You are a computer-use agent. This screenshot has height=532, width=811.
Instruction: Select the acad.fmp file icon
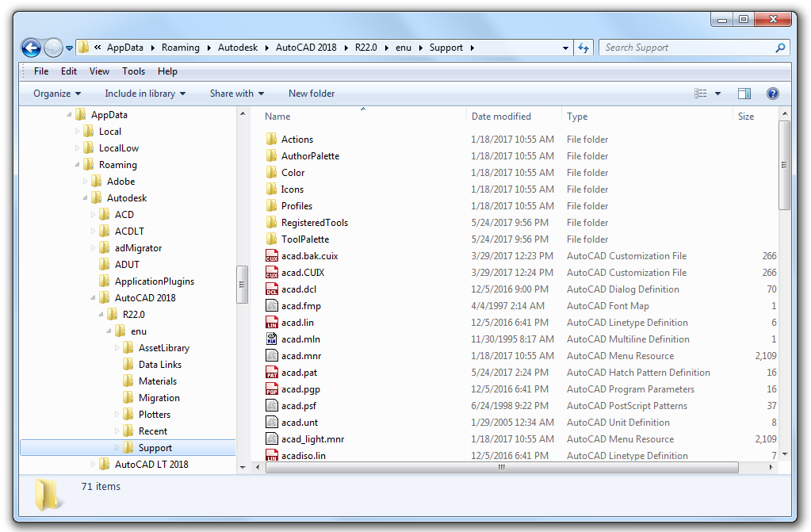point(272,306)
